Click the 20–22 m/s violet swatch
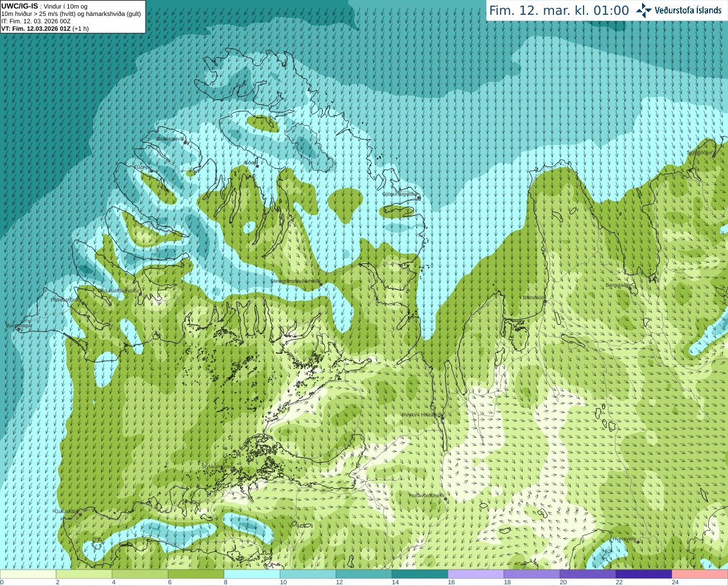728x586 pixels. click(x=588, y=574)
